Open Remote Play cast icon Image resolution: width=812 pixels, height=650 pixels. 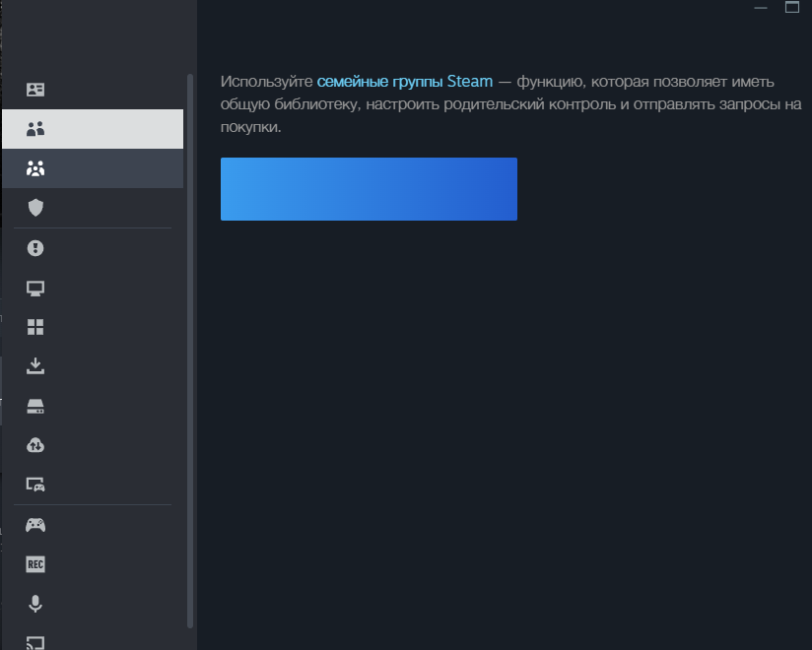pos(35,642)
